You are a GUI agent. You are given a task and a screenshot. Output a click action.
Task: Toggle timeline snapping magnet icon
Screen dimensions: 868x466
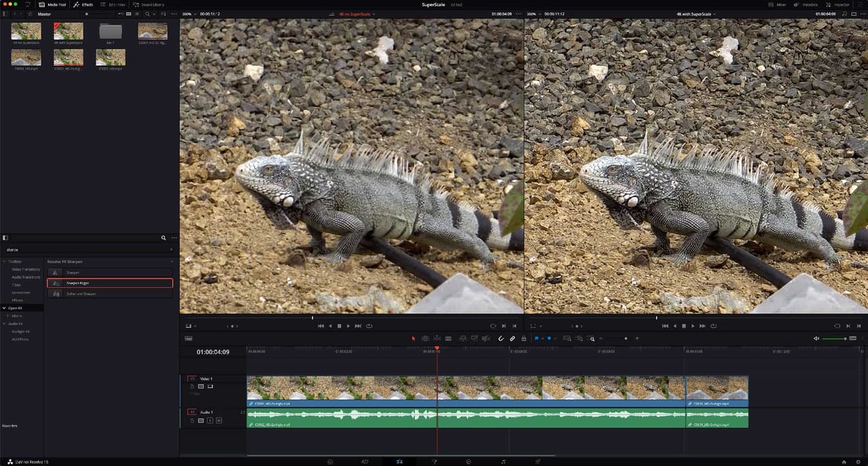coord(501,338)
